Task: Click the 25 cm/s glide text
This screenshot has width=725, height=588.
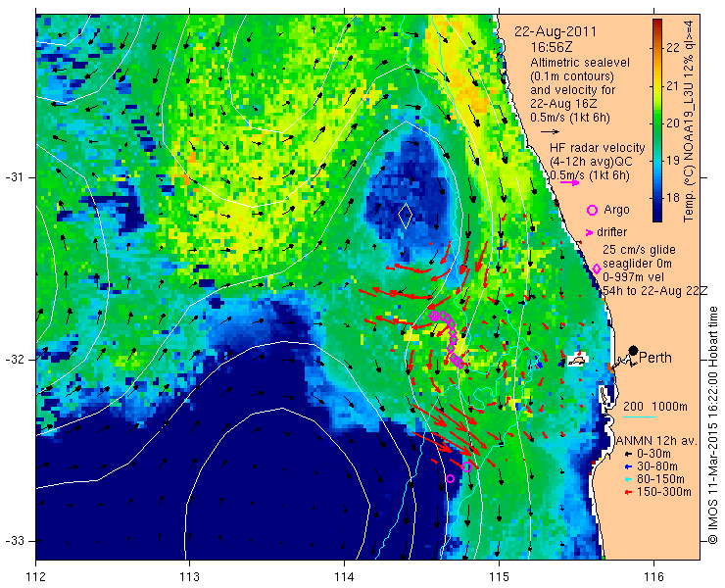Action: [x=639, y=250]
